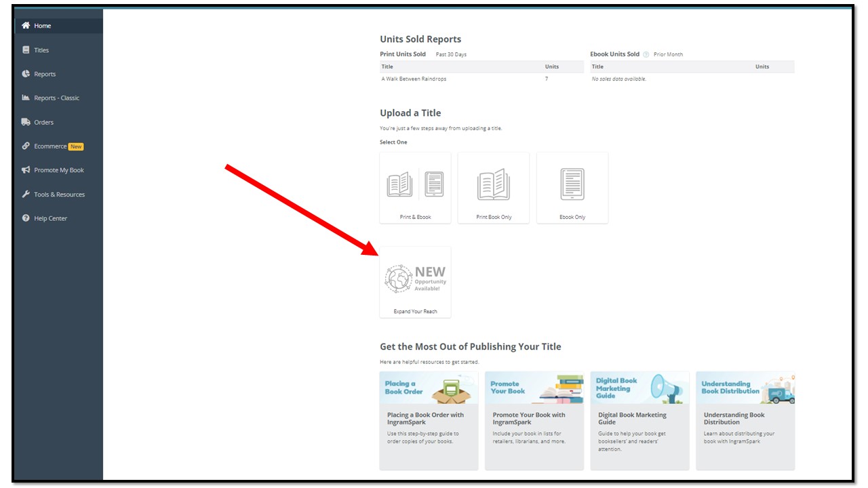The height and width of the screenshot is (488, 868).
Task: Click the No sales data available text
Action: click(x=618, y=79)
